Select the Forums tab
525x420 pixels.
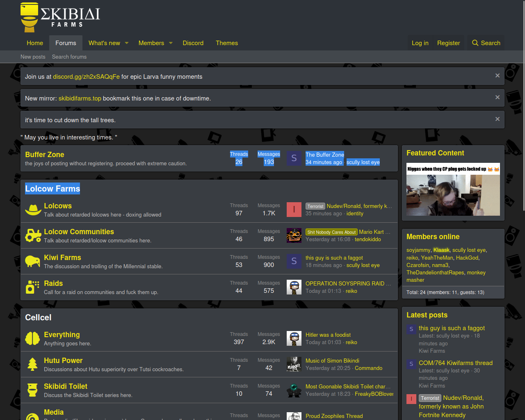click(x=66, y=43)
